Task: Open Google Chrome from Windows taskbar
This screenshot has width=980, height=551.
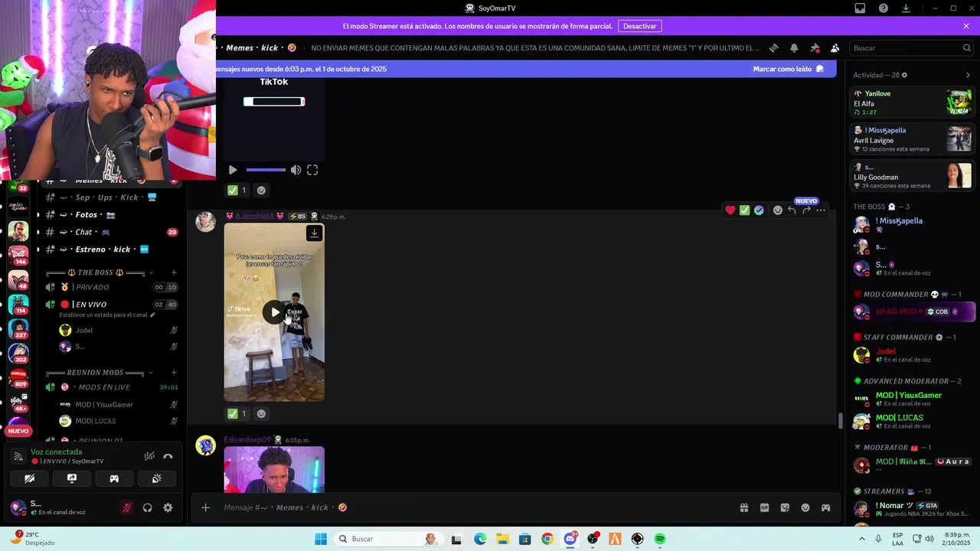Action: tap(547, 539)
